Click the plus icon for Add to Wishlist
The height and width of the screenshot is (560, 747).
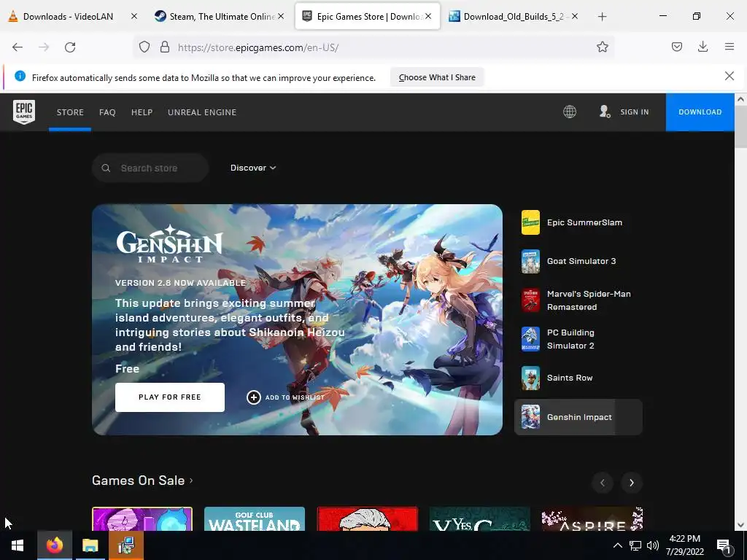[253, 397]
